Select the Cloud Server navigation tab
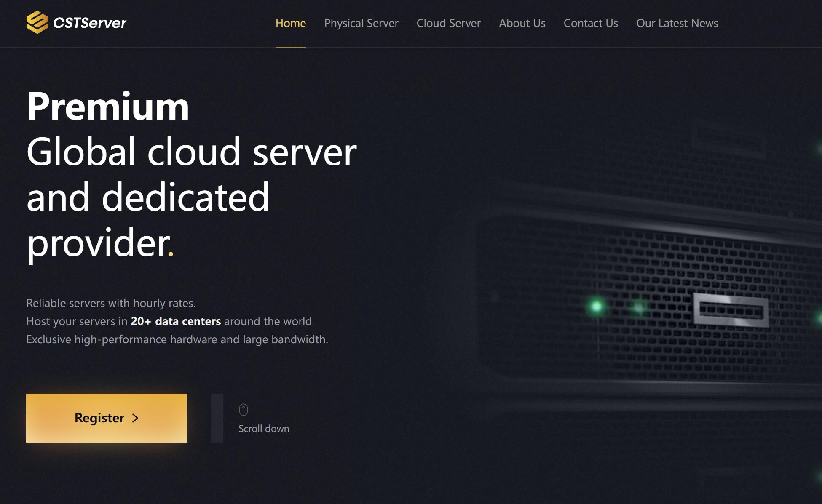The image size is (822, 504). (449, 23)
